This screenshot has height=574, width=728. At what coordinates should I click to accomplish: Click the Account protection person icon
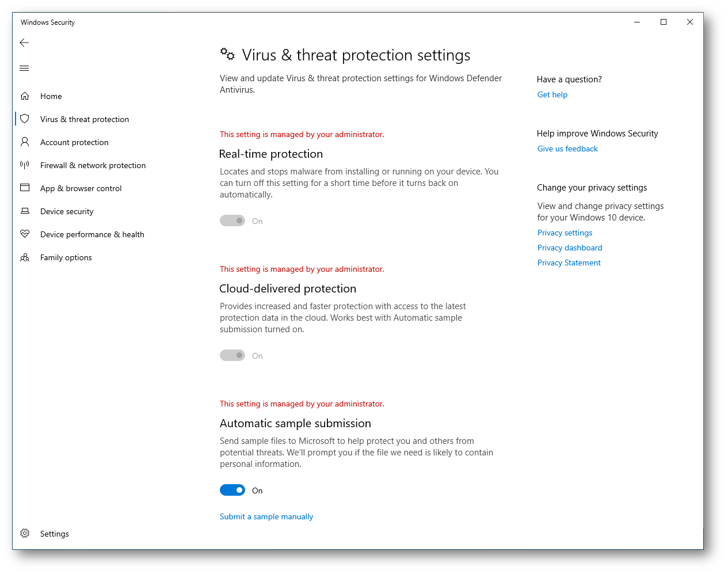click(25, 142)
